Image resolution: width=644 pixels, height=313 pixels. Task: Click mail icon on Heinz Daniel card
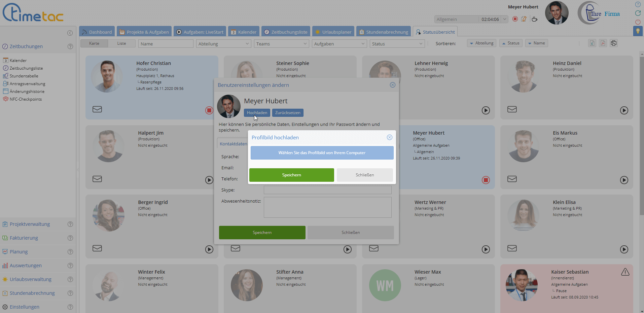[512, 109]
